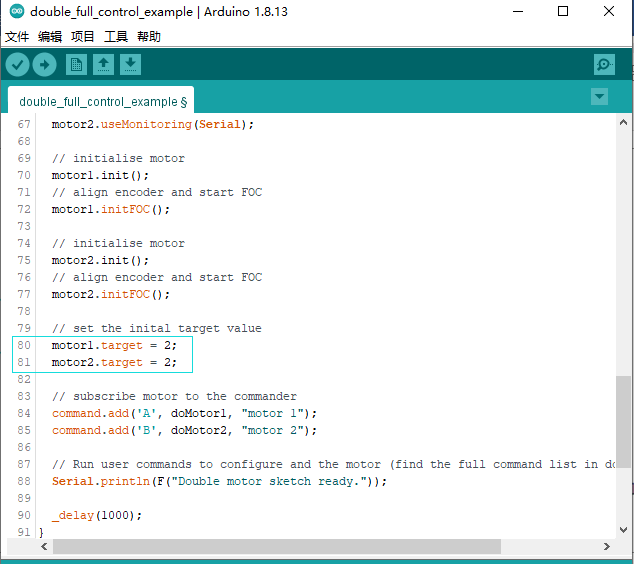Open a sketch with up-arrow icon
The height and width of the screenshot is (564, 634).
tap(104, 65)
